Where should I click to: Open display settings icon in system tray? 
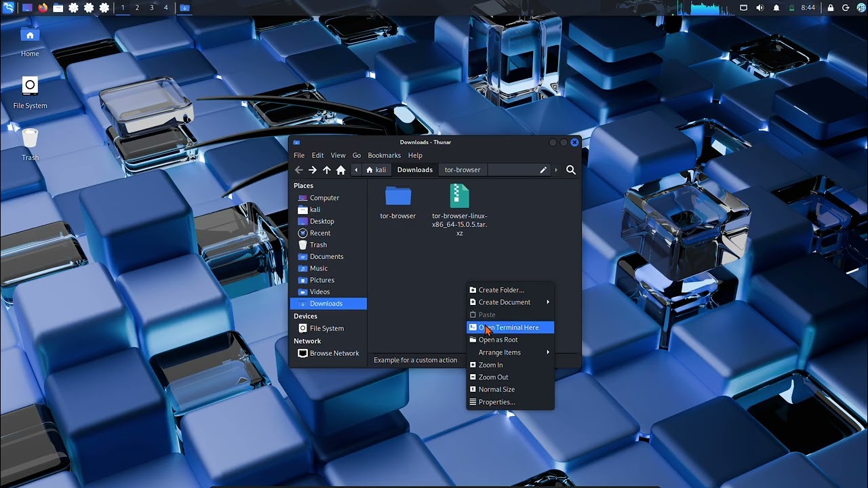(743, 8)
